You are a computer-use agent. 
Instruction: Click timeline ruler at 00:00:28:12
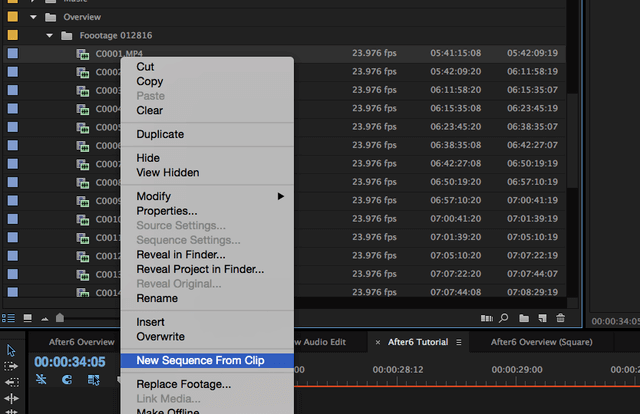tap(398, 370)
